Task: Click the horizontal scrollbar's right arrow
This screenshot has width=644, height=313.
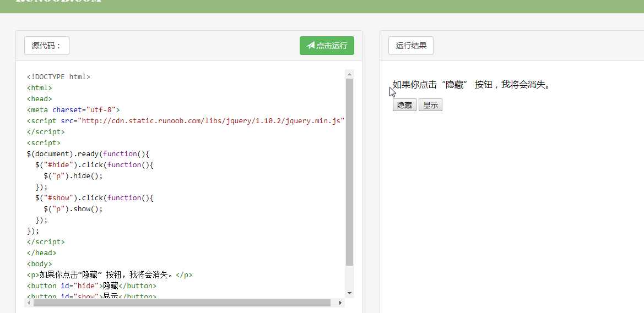Action: click(x=340, y=303)
